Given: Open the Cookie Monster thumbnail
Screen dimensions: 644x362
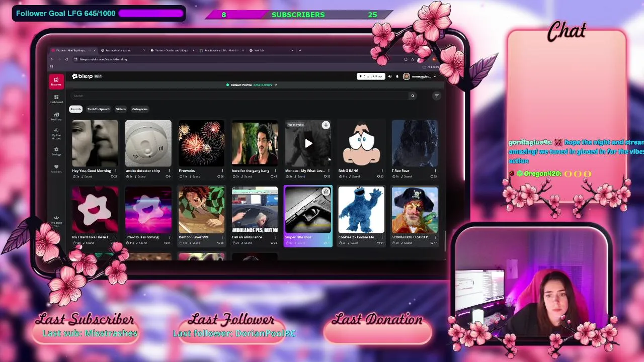Looking at the screenshot, I should pos(361,210).
